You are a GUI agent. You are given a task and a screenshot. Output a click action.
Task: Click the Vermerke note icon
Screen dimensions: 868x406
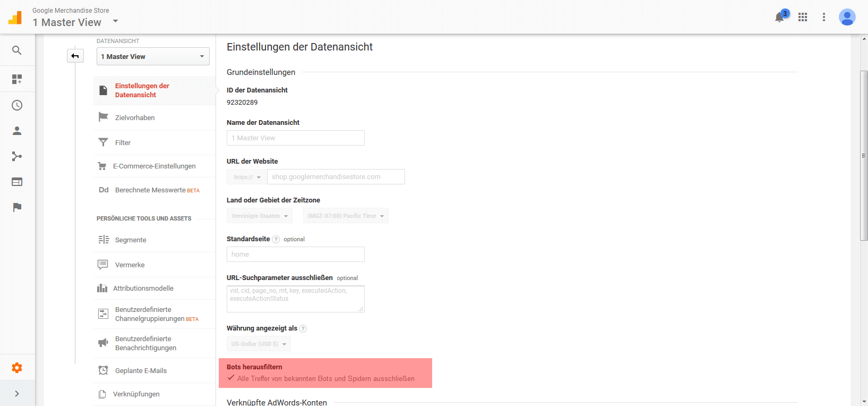tap(103, 265)
